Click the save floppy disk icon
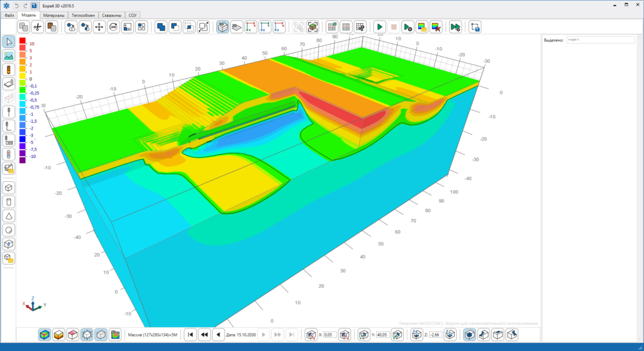The width and height of the screenshot is (644, 351). pyautogui.click(x=34, y=6)
